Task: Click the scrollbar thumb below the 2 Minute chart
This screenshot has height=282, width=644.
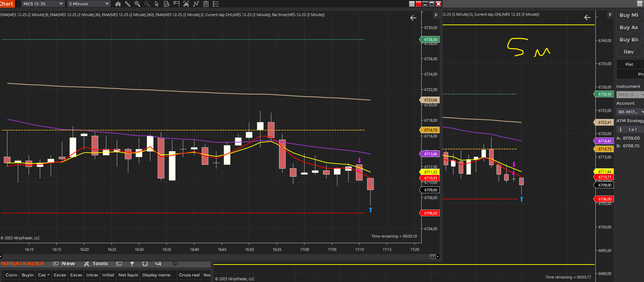Action: (432, 256)
